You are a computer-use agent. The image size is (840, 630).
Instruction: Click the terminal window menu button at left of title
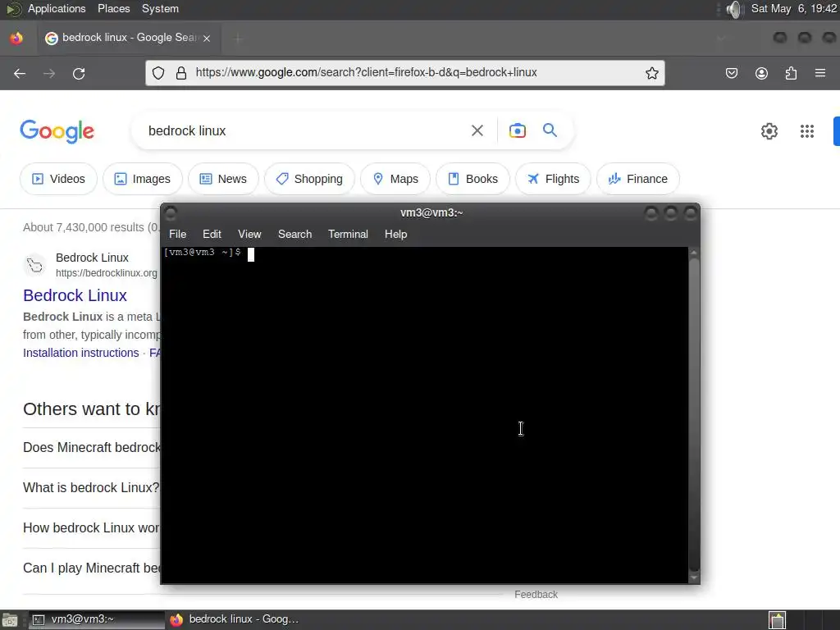click(171, 213)
